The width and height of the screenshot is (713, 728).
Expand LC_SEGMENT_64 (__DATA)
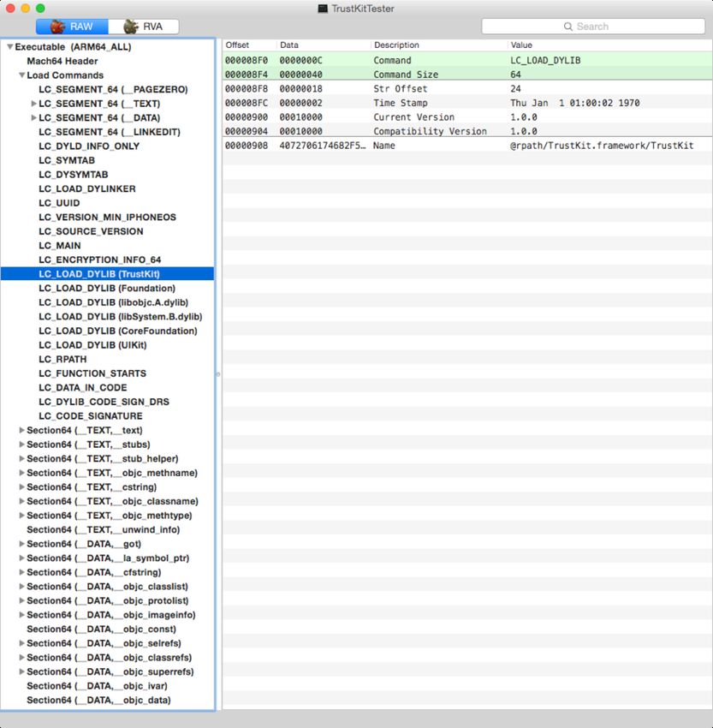[x=33, y=118]
